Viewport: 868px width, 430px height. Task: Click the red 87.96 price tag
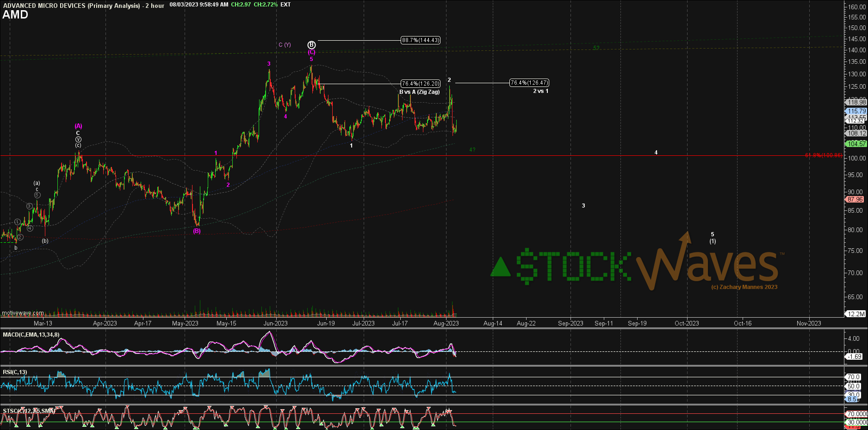pyautogui.click(x=855, y=200)
